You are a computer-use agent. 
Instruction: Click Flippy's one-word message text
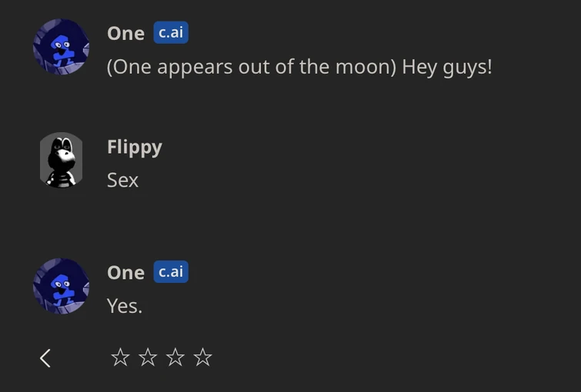click(x=122, y=181)
